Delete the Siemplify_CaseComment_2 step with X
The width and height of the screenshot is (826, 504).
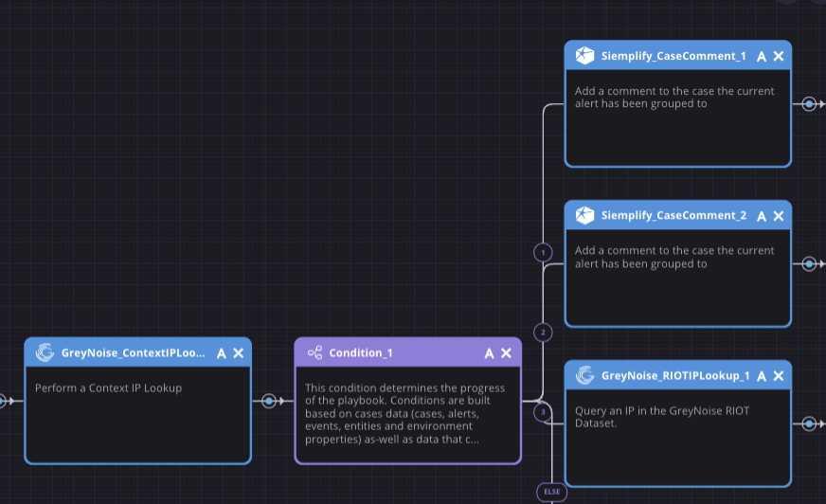779,216
